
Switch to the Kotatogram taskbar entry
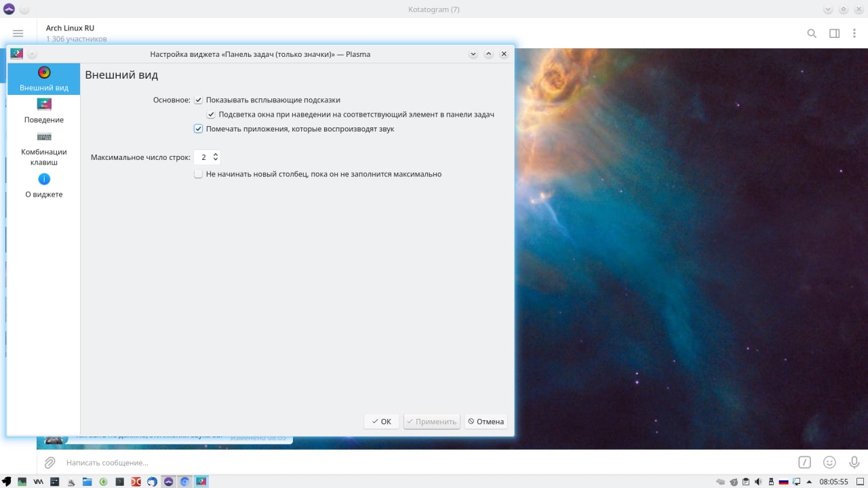[x=169, y=482]
